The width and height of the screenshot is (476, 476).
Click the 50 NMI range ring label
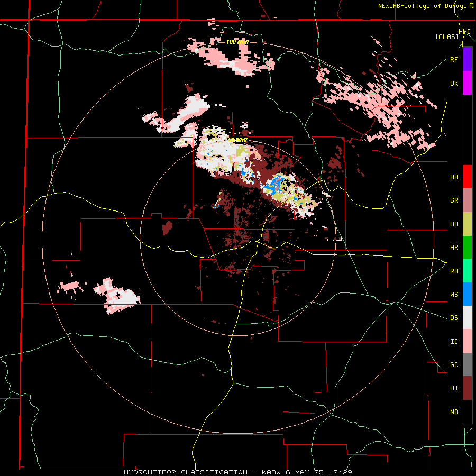237,140
